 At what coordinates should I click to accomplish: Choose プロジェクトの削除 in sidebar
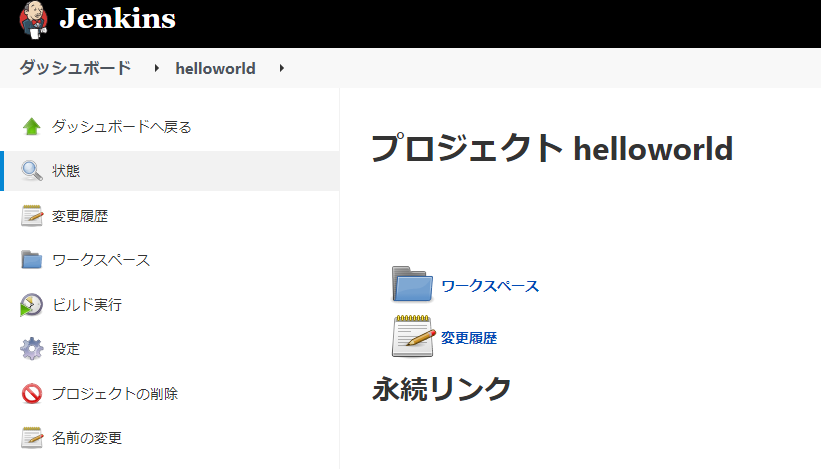tap(115, 394)
